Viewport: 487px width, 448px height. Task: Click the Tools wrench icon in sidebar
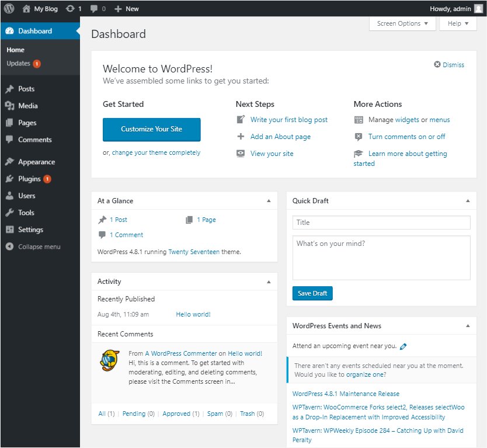point(9,213)
